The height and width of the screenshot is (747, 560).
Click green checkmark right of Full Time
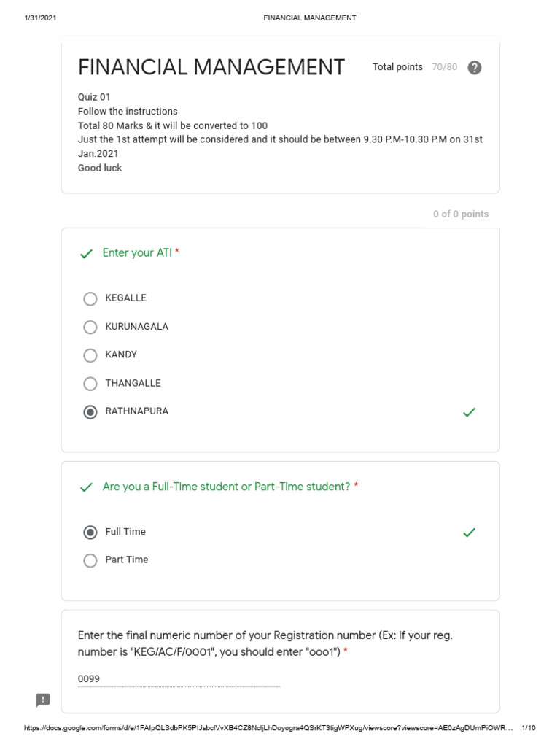[469, 533]
